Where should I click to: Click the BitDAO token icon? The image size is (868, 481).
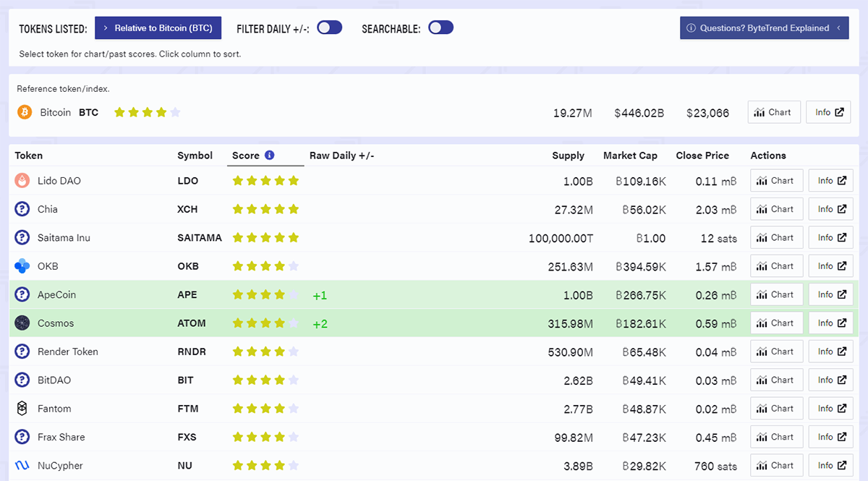pyautogui.click(x=22, y=380)
